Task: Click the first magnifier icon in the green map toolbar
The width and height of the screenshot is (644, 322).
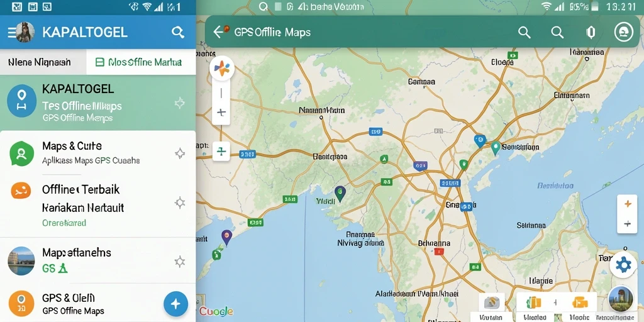Action: pyautogui.click(x=525, y=32)
